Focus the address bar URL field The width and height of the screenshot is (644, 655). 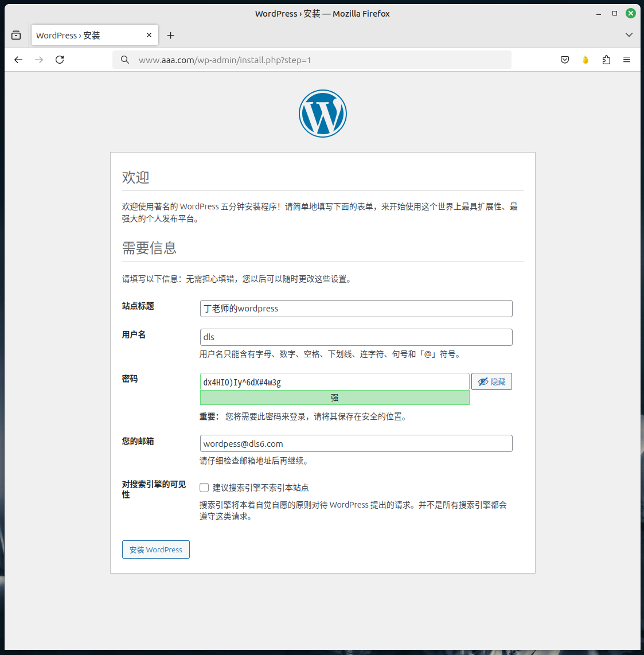pyautogui.click(x=311, y=60)
